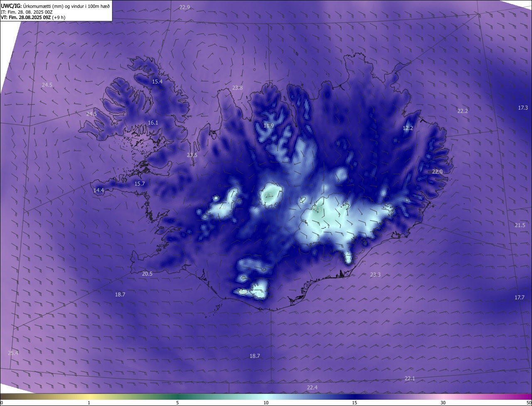Click the 12.2 value label

408,128
